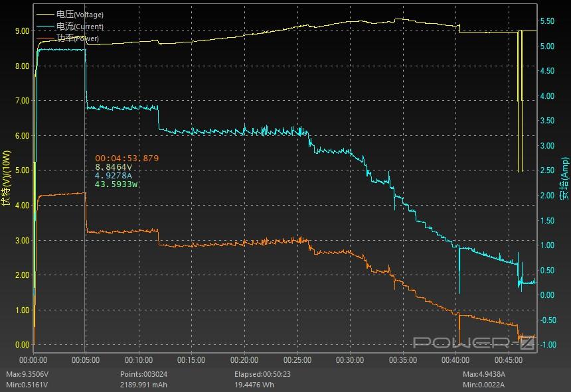This screenshot has height=392, width=571.
Task: Click the POWER-Z logo watermark
Action: [474, 342]
